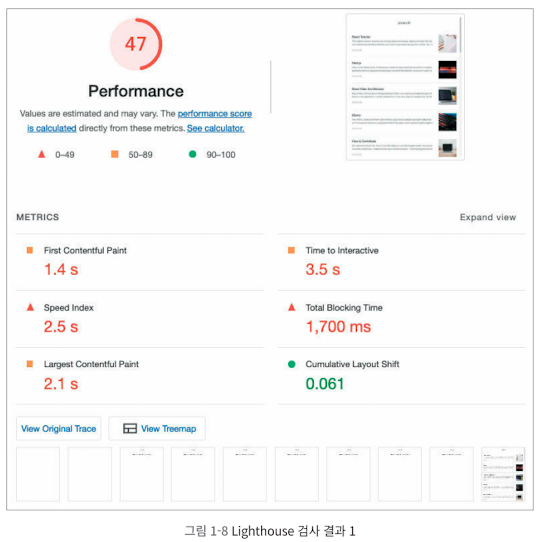Click the 2.5 s value
Screen dimensions: 539x542
[61, 327]
